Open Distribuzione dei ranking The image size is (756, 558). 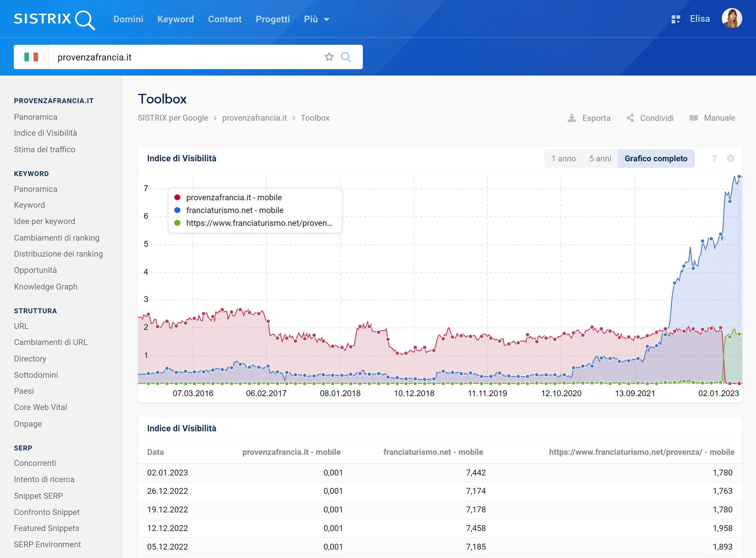[58, 254]
